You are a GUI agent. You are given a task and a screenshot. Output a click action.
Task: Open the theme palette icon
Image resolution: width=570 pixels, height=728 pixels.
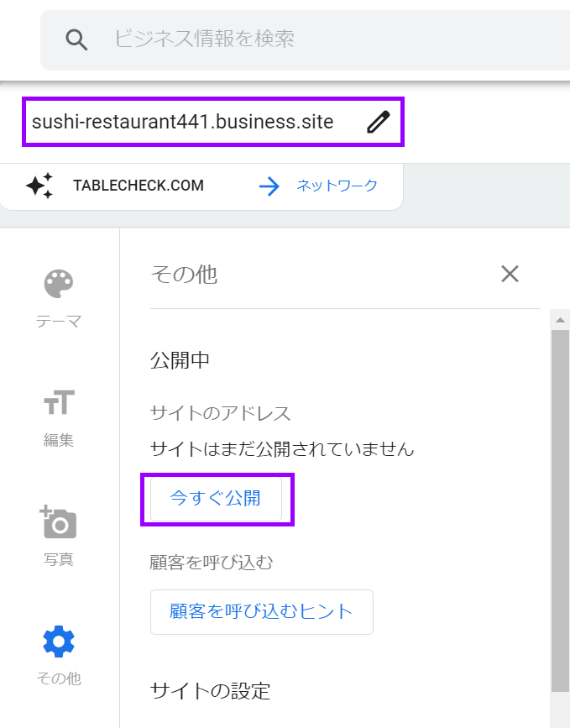(59, 284)
